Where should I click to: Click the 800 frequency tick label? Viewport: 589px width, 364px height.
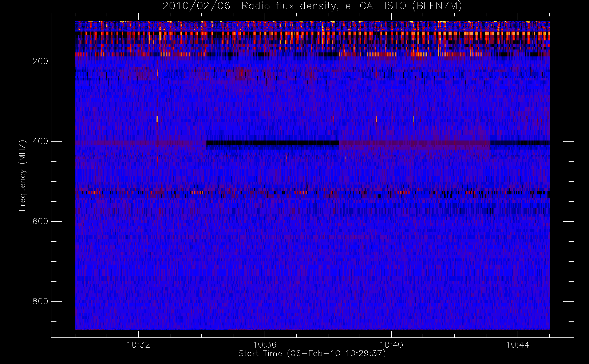tap(40, 301)
